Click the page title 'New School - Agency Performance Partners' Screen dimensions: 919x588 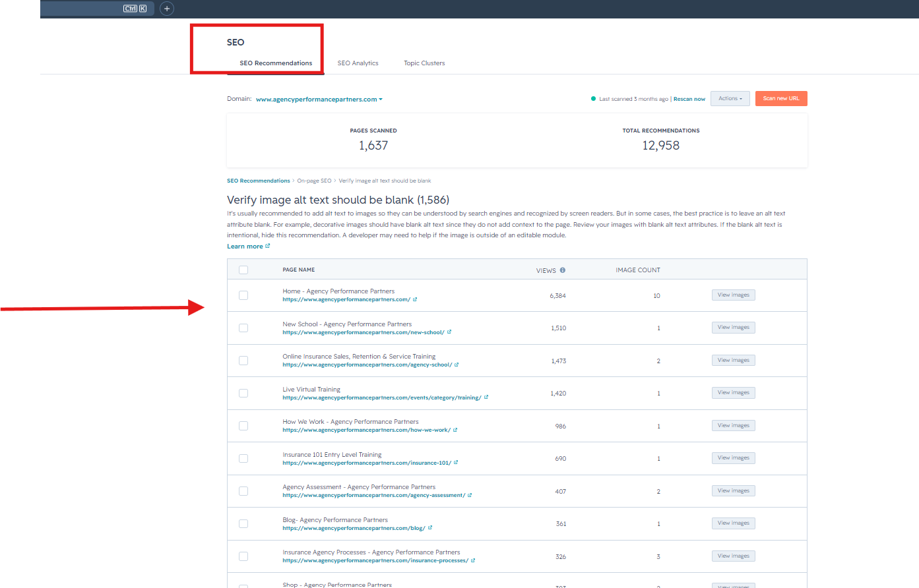coord(347,324)
